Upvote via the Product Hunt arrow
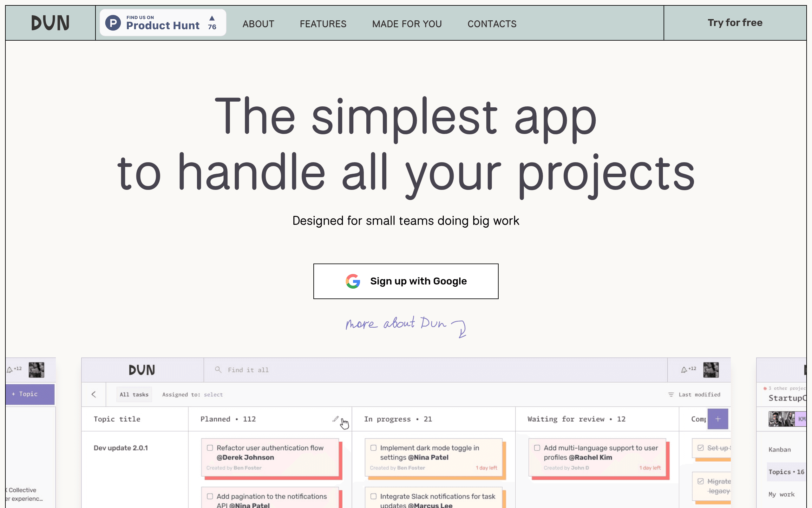Screen dimensions: 812x508 click(212, 23)
